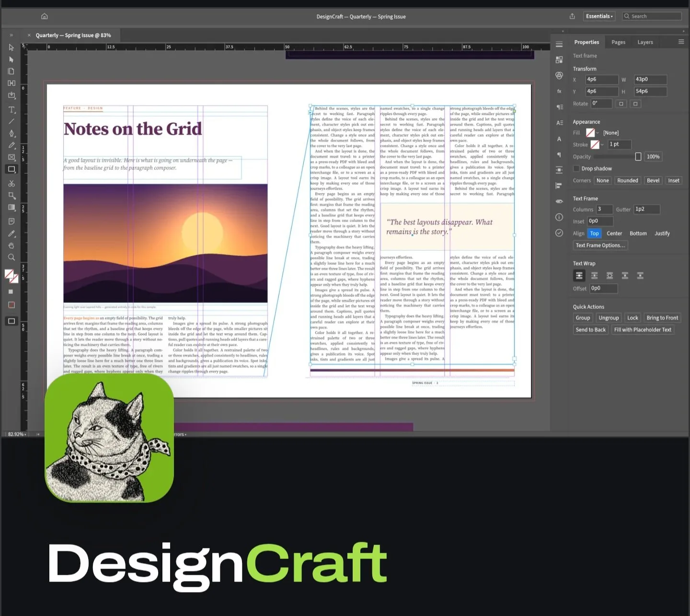
Task: Choose Rounded corners option
Action: click(x=628, y=181)
